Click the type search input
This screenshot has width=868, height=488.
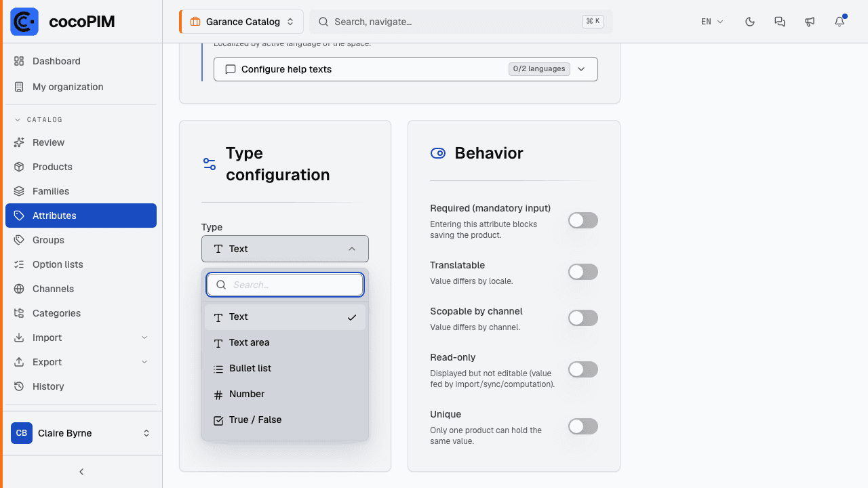pyautogui.click(x=285, y=285)
